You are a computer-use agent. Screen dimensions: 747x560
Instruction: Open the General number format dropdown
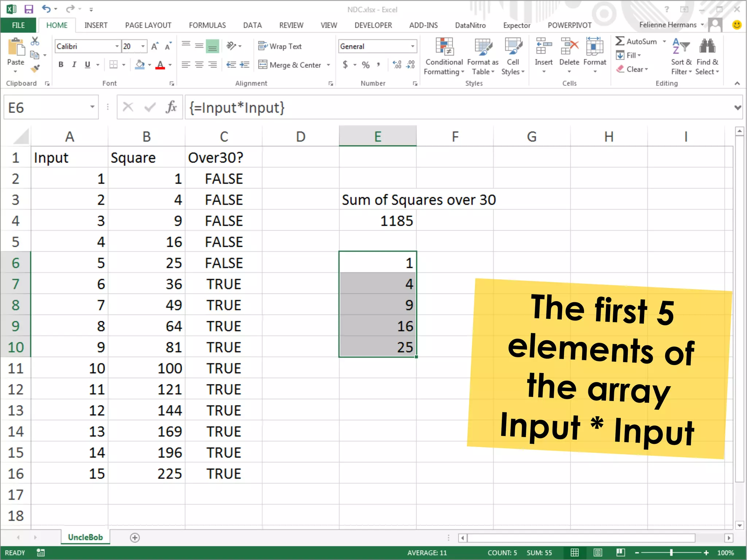[413, 46]
